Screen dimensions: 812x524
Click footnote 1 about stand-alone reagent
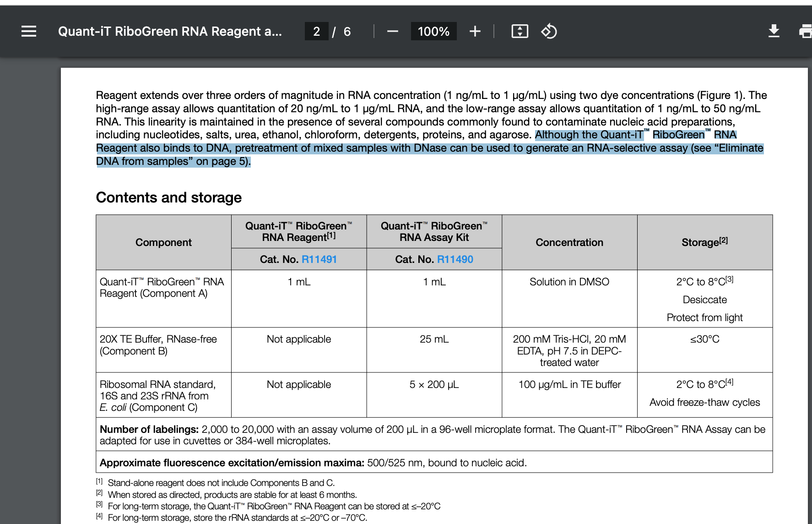point(215,483)
